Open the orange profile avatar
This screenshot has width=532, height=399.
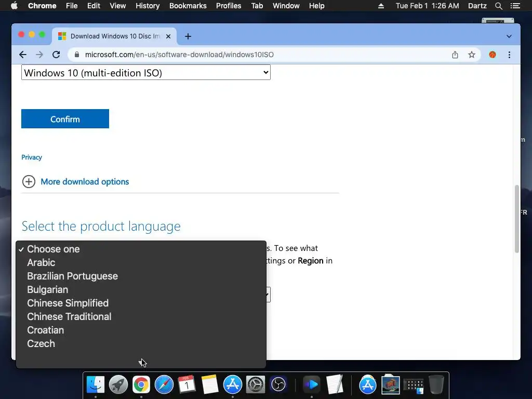click(493, 55)
